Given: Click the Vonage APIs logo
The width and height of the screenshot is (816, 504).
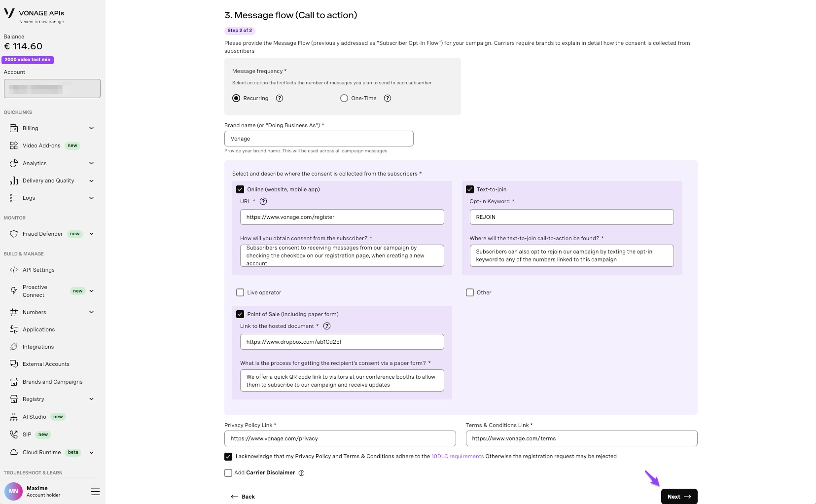Looking at the screenshot, I should [x=34, y=15].
